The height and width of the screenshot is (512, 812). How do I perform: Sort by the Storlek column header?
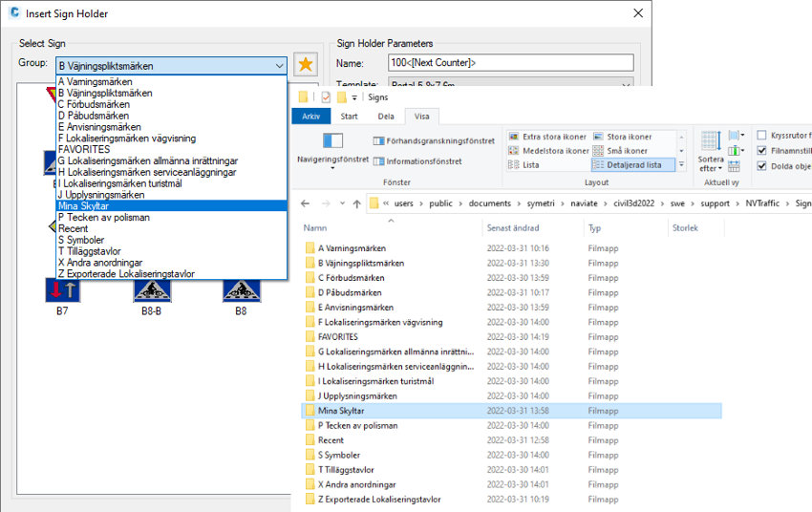point(685,227)
